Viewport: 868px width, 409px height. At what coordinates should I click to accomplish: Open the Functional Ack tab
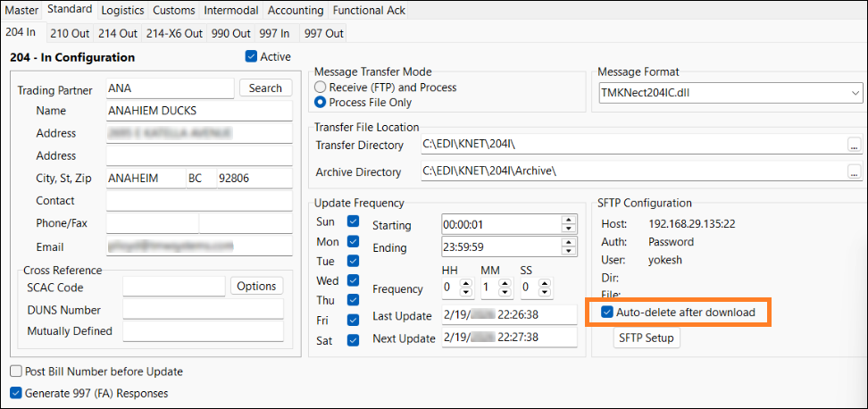[x=369, y=10]
